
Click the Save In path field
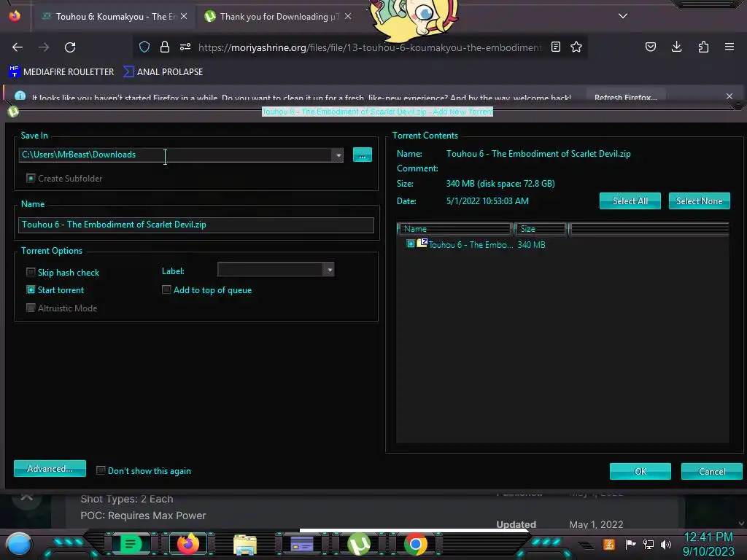175,155
